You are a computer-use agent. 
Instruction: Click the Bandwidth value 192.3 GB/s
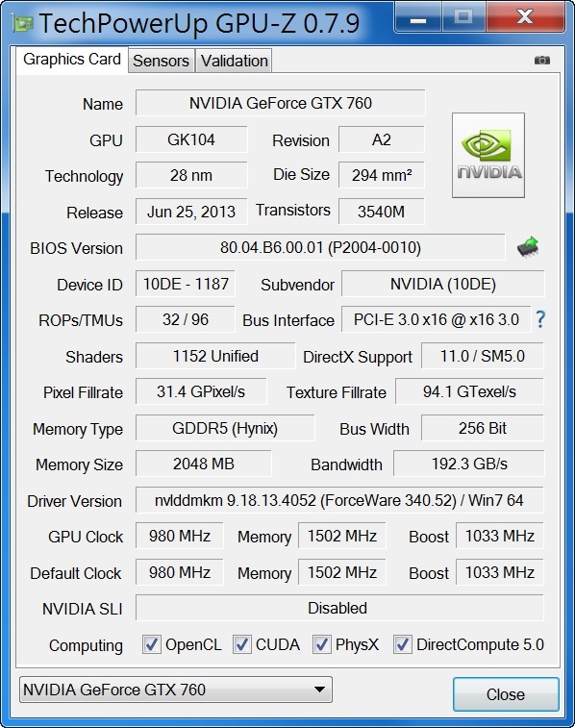[469, 464]
